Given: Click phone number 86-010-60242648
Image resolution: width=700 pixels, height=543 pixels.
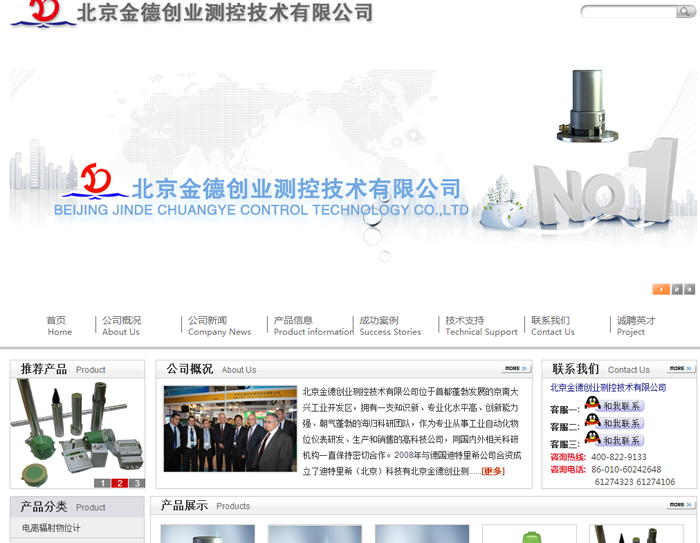Looking at the screenshot, I should click(626, 469).
